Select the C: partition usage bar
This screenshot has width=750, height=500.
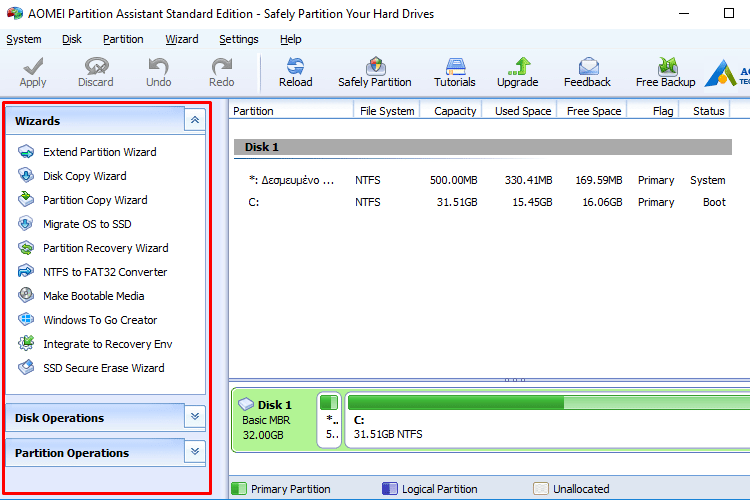click(x=549, y=402)
